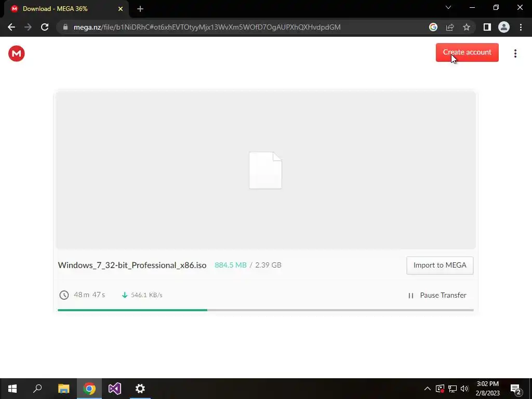Select the Download - MEGA 36% tab

[x=66, y=9]
